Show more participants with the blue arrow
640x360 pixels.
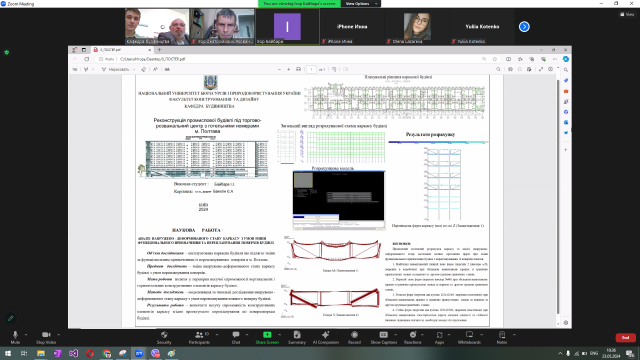pos(524,27)
